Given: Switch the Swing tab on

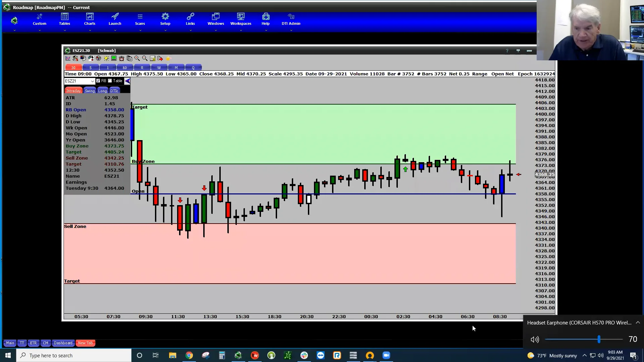Looking at the screenshot, I should tap(90, 90).
